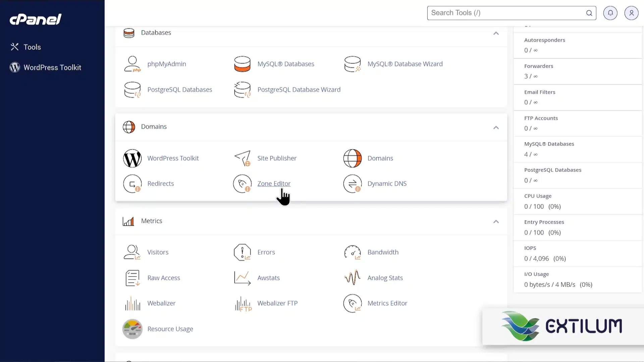Open the Dynamic DNS link

tap(387, 184)
